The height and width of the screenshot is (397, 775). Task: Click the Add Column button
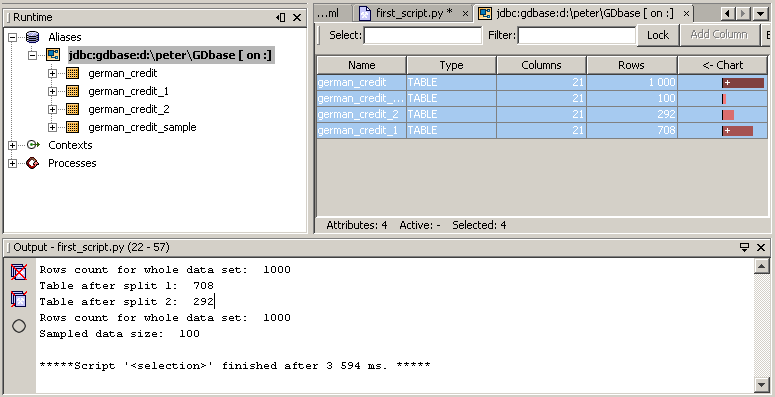pos(719,35)
